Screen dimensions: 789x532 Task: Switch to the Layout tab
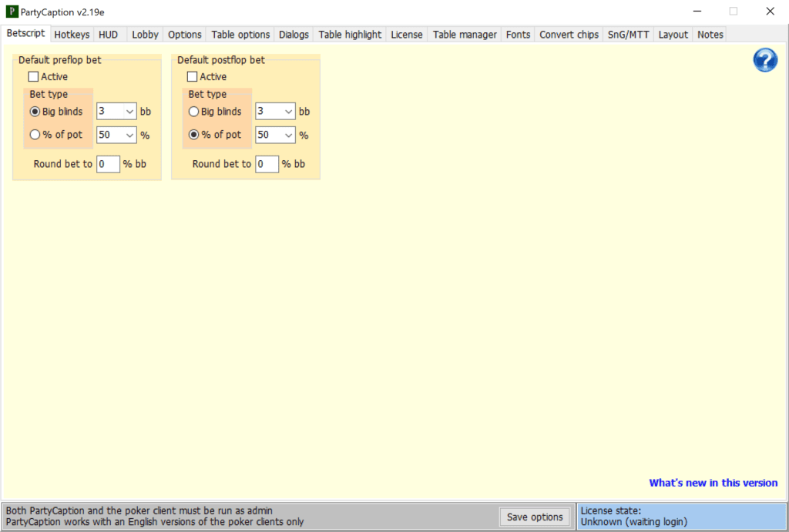[x=673, y=34]
